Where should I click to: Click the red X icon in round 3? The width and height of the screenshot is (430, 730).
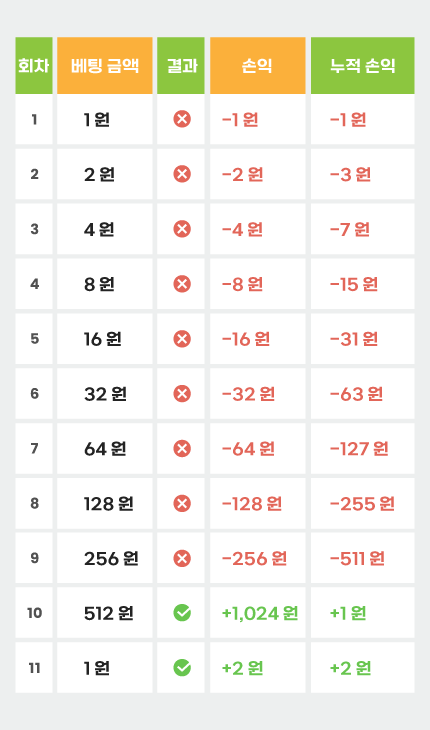182,229
